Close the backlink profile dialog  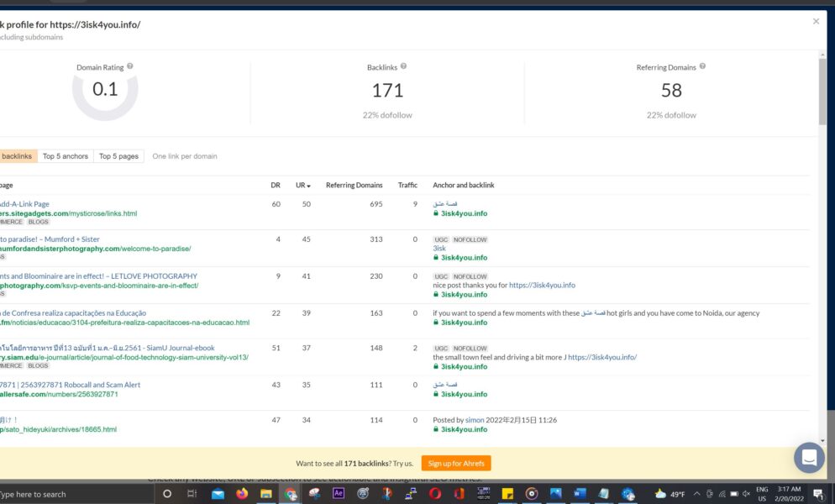[x=816, y=22]
